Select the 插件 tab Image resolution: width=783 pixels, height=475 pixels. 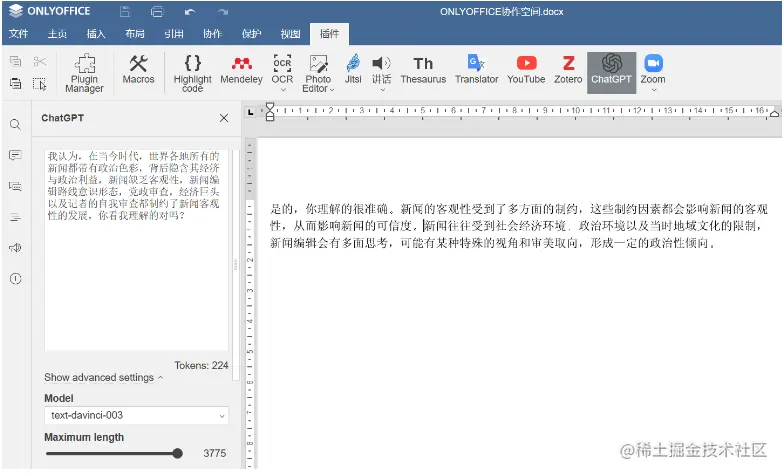coord(329,34)
